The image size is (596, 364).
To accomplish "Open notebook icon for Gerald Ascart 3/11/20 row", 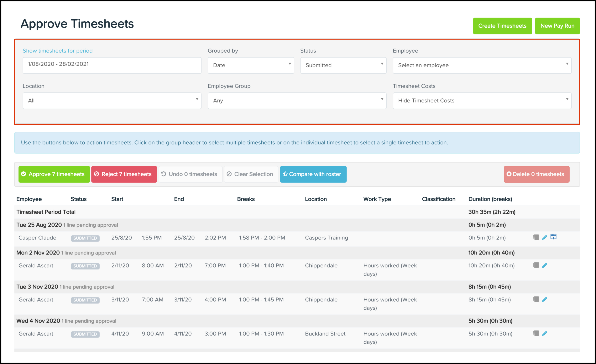I will tap(536, 299).
